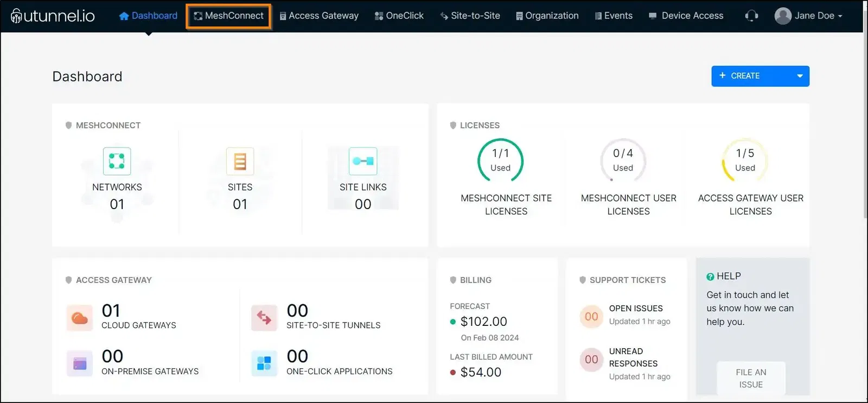Click ON-PREMISE GATEWAYS label
This screenshot has height=403, width=868.
[x=150, y=371]
